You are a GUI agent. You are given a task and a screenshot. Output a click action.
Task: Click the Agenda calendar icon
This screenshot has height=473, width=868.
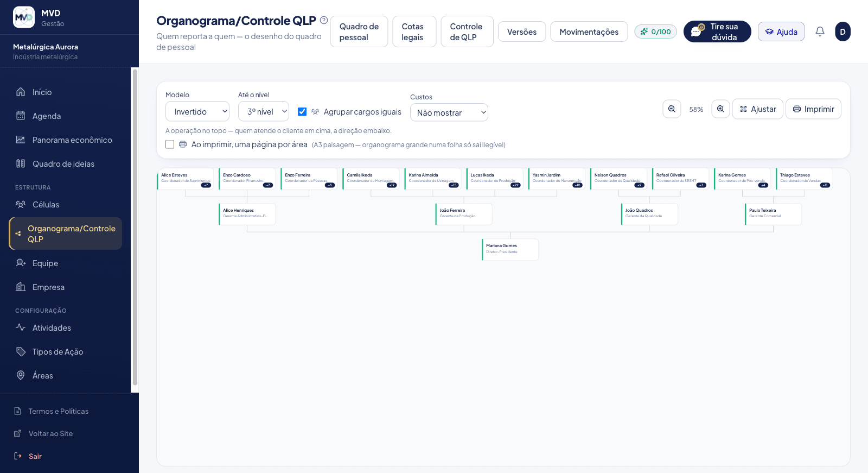[21, 116]
